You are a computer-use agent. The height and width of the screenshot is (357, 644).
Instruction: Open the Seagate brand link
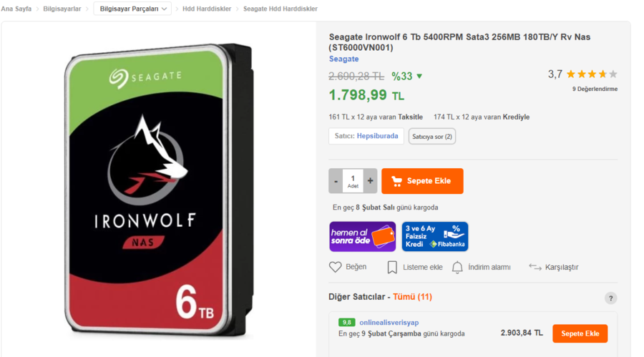(x=344, y=59)
